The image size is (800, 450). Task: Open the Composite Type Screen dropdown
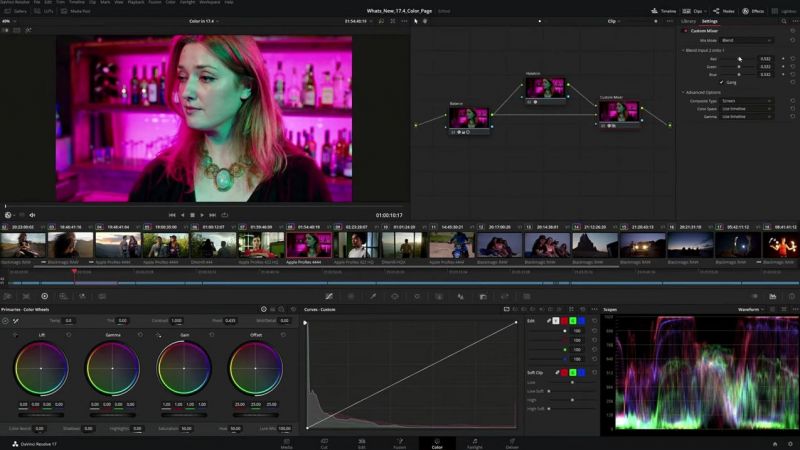(x=746, y=101)
